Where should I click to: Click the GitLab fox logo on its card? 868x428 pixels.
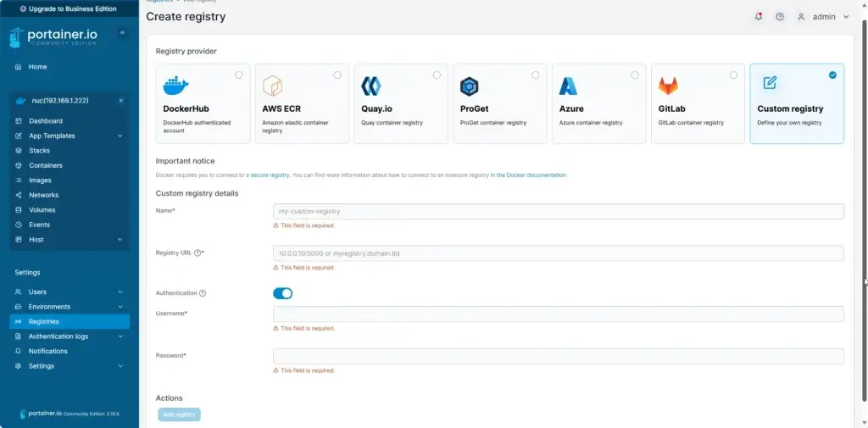(x=668, y=86)
